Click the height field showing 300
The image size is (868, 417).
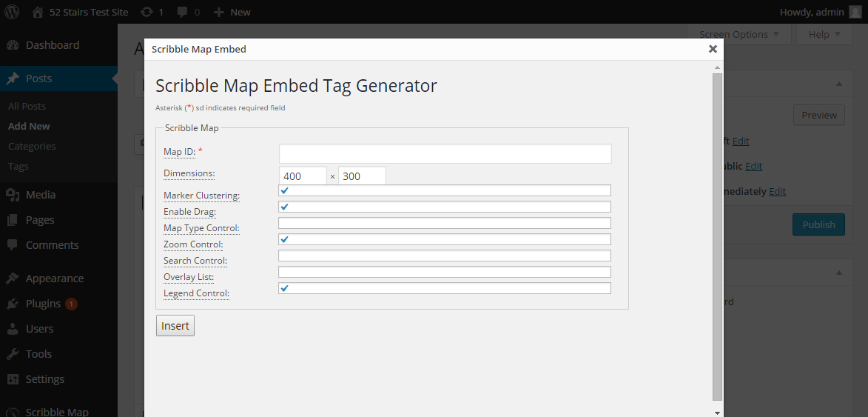click(362, 177)
